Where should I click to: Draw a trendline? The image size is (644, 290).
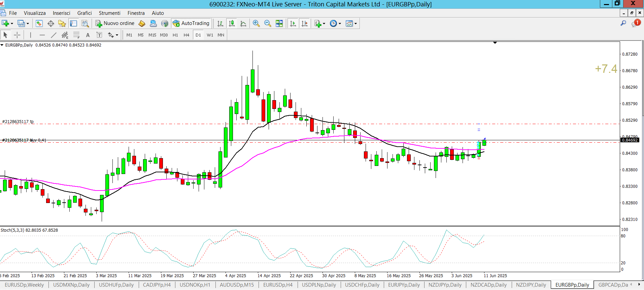coord(54,35)
